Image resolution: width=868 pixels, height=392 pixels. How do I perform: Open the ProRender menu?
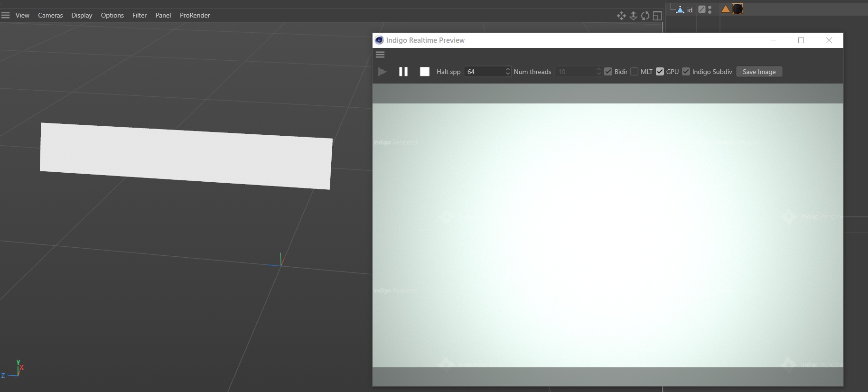195,15
